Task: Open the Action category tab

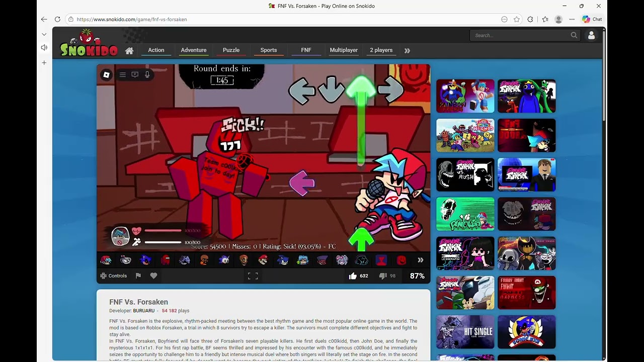Action: (156, 50)
